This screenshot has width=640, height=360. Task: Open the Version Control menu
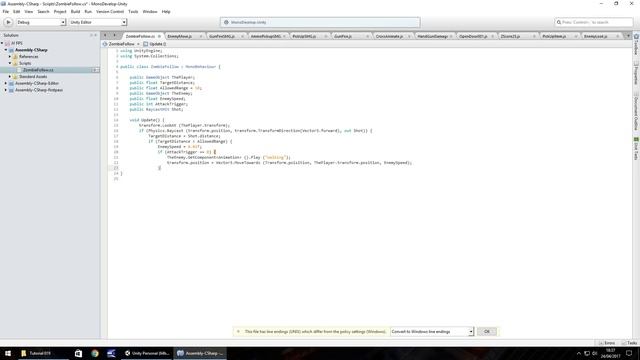110,12
